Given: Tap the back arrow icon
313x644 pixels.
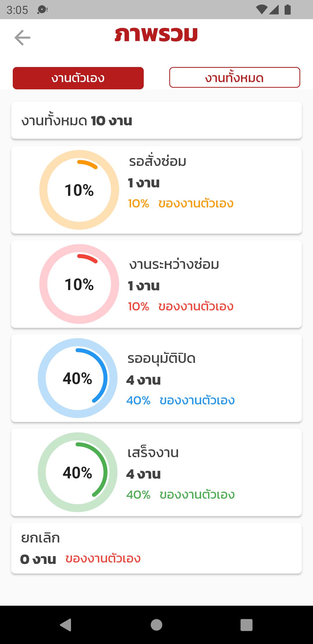Looking at the screenshot, I should click(22, 38).
